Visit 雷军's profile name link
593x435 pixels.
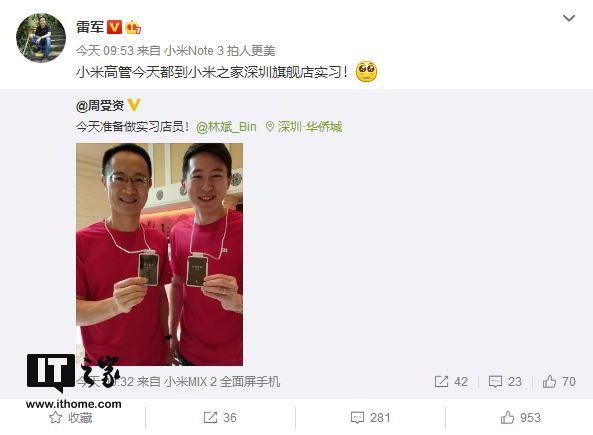(90, 27)
